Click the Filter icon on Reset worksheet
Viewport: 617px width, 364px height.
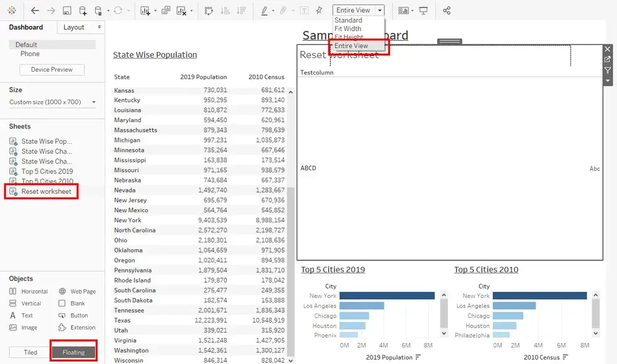[x=608, y=70]
